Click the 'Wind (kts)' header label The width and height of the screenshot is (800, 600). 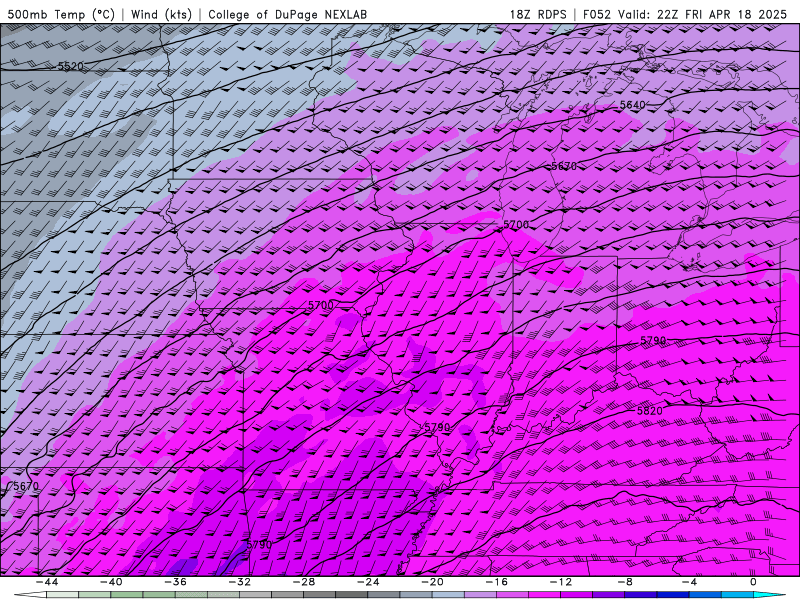point(162,14)
